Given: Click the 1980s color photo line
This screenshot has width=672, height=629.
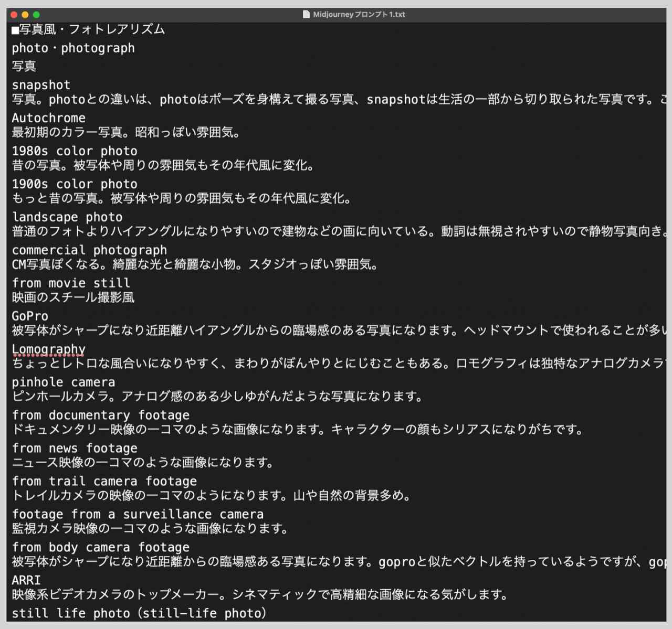Looking at the screenshot, I should (x=75, y=151).
